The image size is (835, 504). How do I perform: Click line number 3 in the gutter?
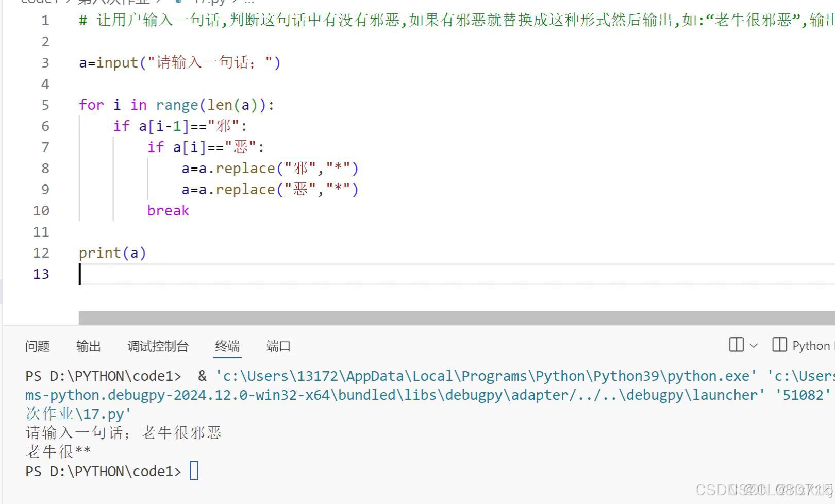click(45, 63)
